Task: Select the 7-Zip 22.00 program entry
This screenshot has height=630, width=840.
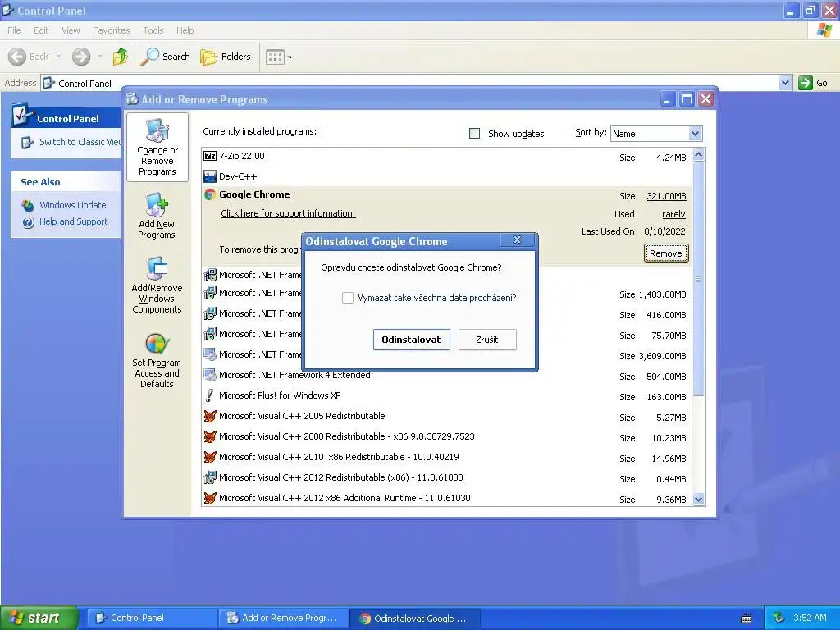Action: point(447,156)
